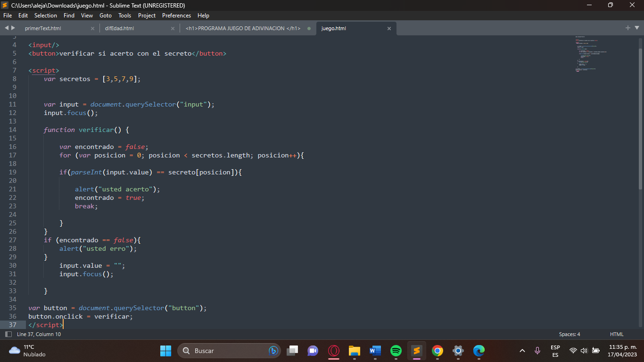Open the Goto menu

(106, 16)
